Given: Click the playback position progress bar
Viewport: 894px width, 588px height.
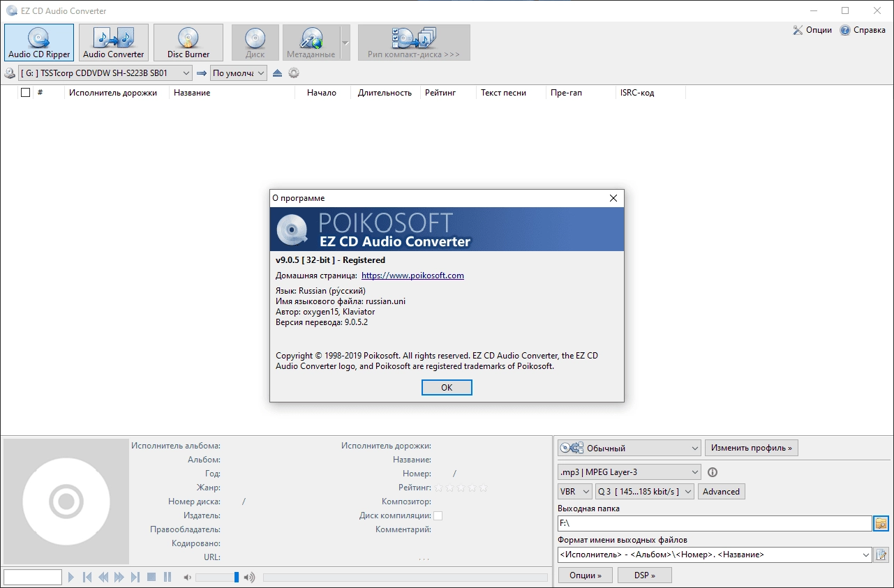Looking at the screenshot, I should click(405, 577).
